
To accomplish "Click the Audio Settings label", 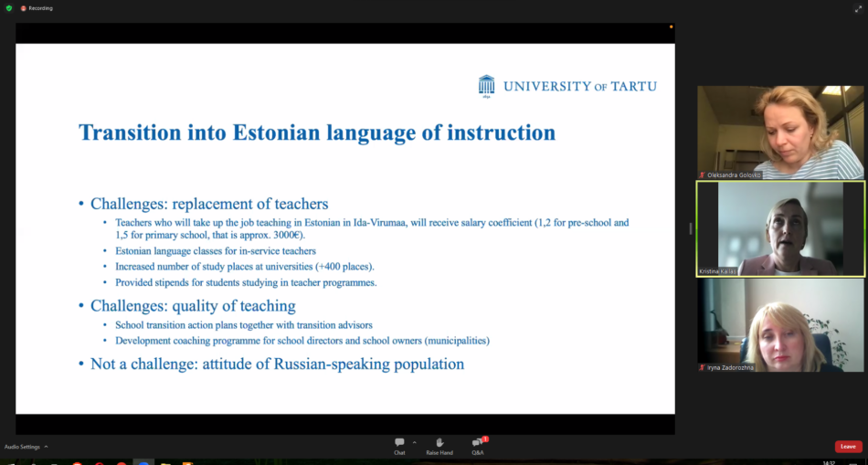I will pyautogui.click(x=22, y=447).
